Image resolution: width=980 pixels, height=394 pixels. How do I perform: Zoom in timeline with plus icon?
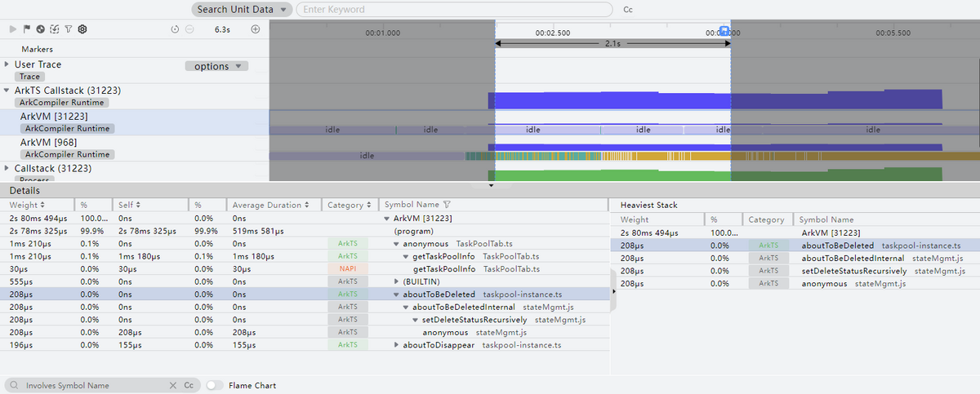[x=255, y=29]
